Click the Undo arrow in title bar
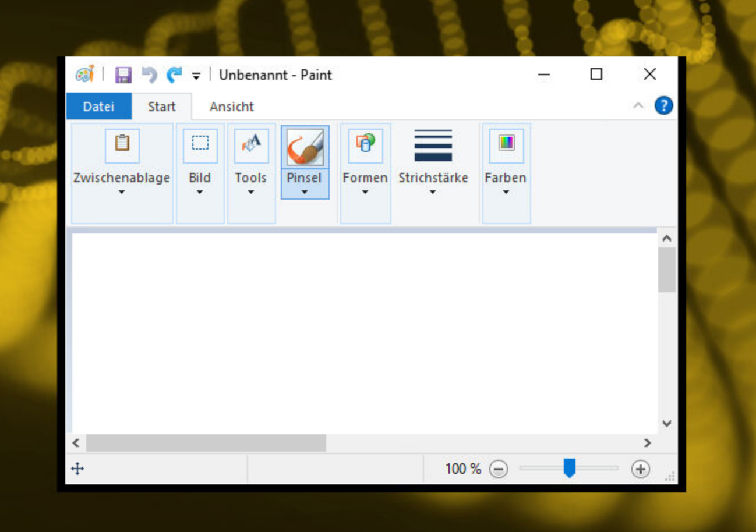The image size is (756, 532). pos(149,75)
